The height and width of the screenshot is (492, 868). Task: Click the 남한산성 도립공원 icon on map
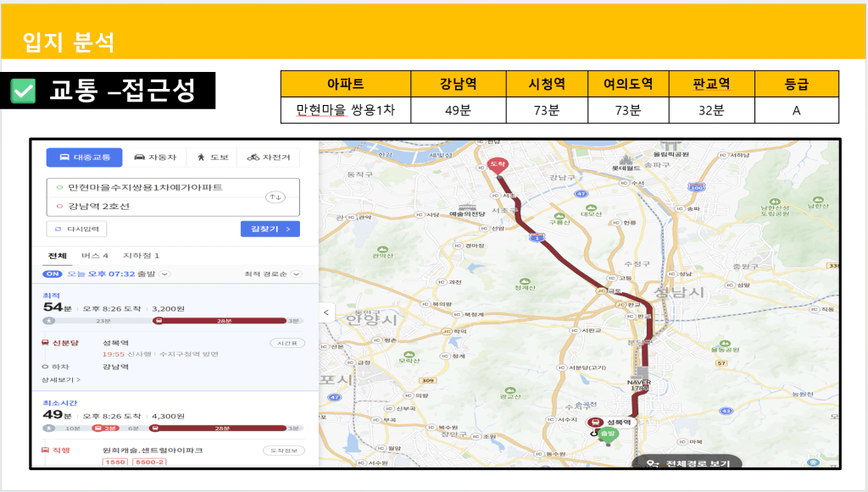[775, 202]
